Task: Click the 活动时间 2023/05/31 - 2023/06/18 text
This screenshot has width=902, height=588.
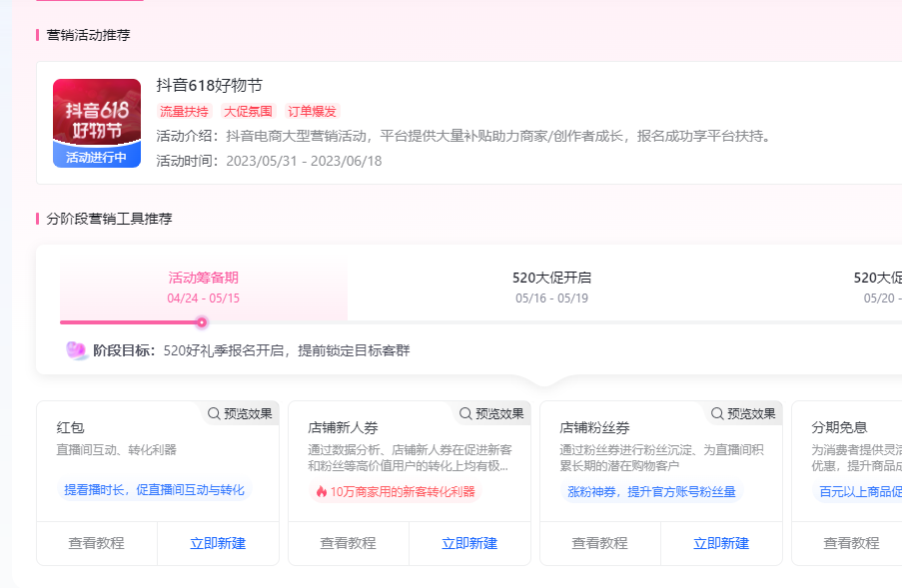Action: click(270, 161)
